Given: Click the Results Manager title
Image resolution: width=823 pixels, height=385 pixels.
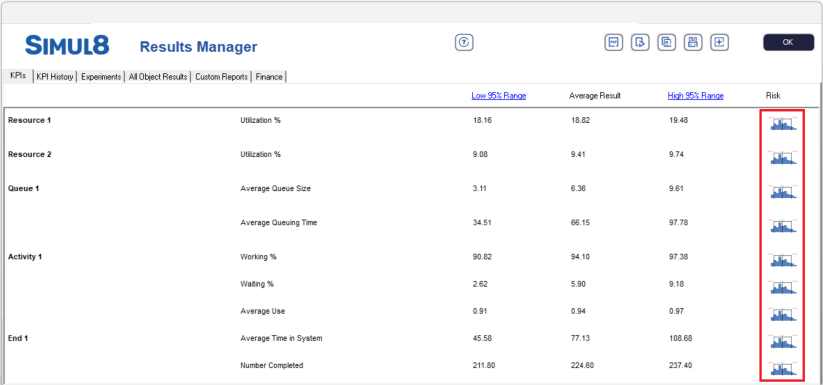Looking at the screenshot, I should click(198, 47).
